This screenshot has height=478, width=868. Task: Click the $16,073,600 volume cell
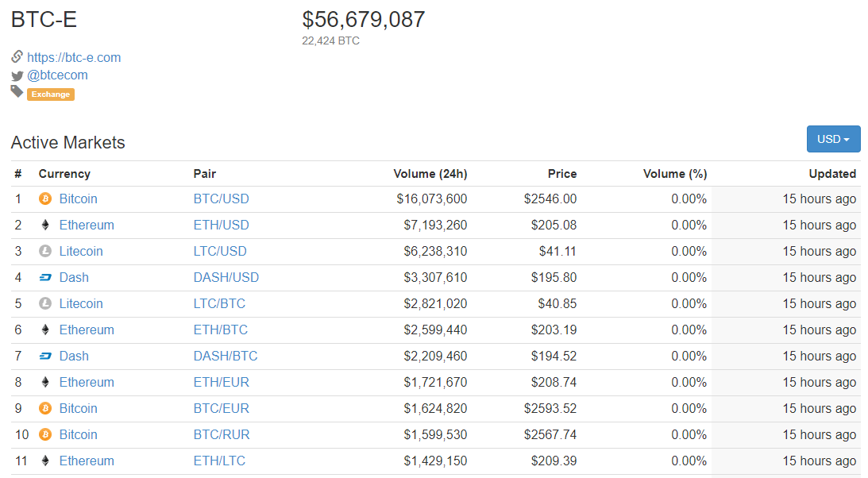[432, 199]
